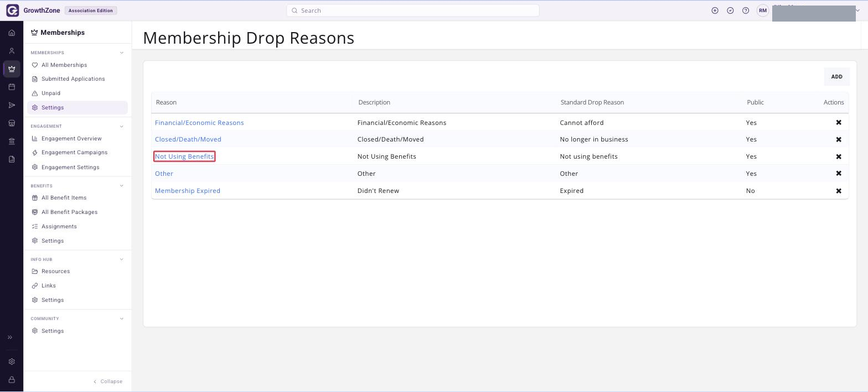Collapse the Engagement section chevron
The width and height of the screenshot is (868, 392).
point(122,127)
